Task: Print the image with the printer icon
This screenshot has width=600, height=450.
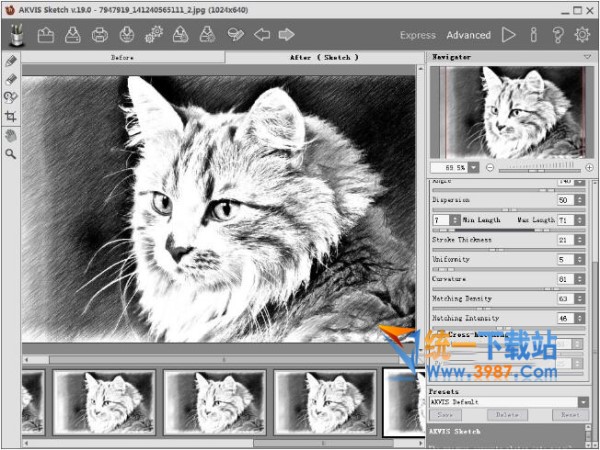Action: (100, 35)
